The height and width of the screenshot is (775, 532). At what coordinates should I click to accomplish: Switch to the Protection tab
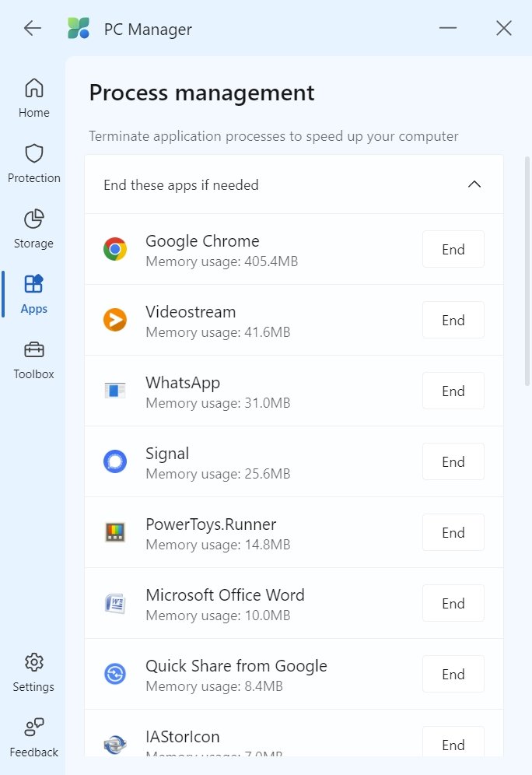pyautogui.click(x=34, y=163)
